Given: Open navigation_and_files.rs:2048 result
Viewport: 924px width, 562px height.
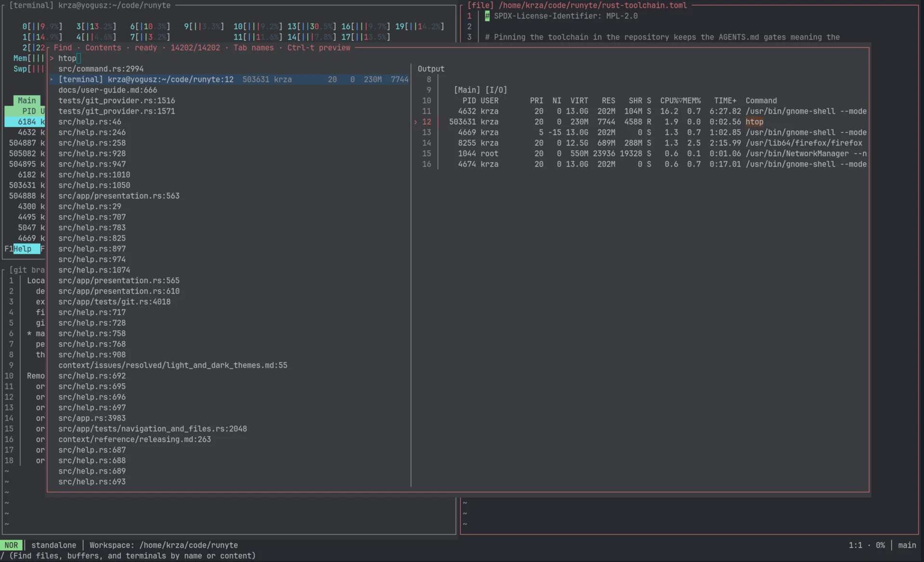Looking at the screenshot, I should tap(153, 429).
